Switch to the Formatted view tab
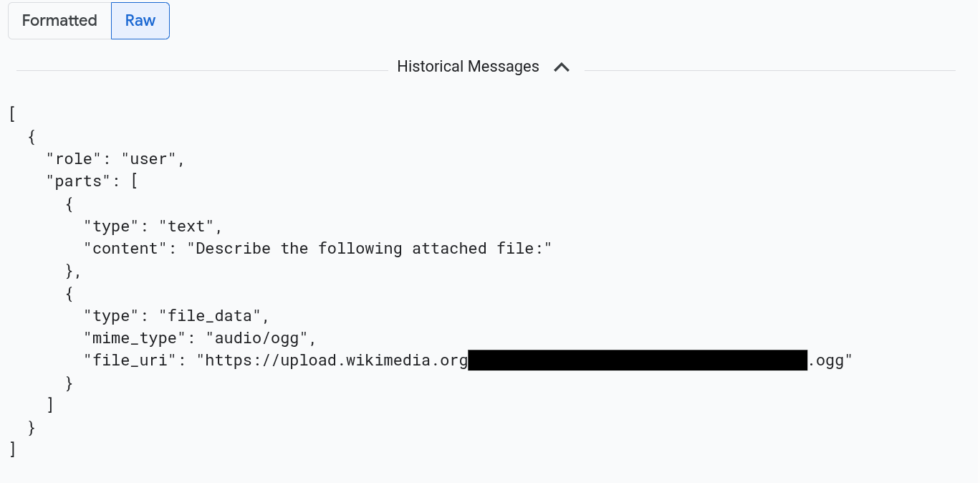The image size is (980, 483). [59, 21]
